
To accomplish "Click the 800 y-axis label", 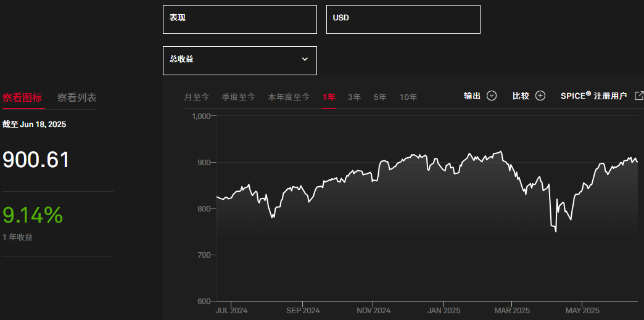I will [205, 208].
